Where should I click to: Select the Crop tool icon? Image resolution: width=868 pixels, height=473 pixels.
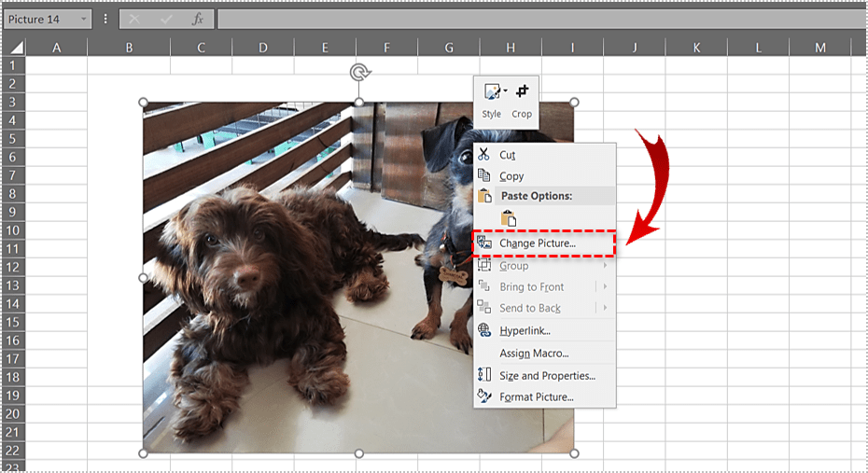tap(522, 91)
